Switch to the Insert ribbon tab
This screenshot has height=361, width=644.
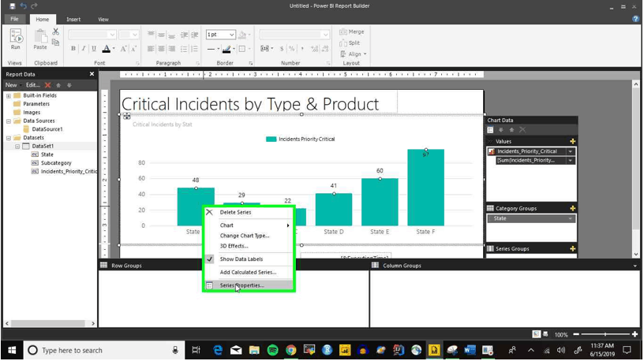(73, 19)
